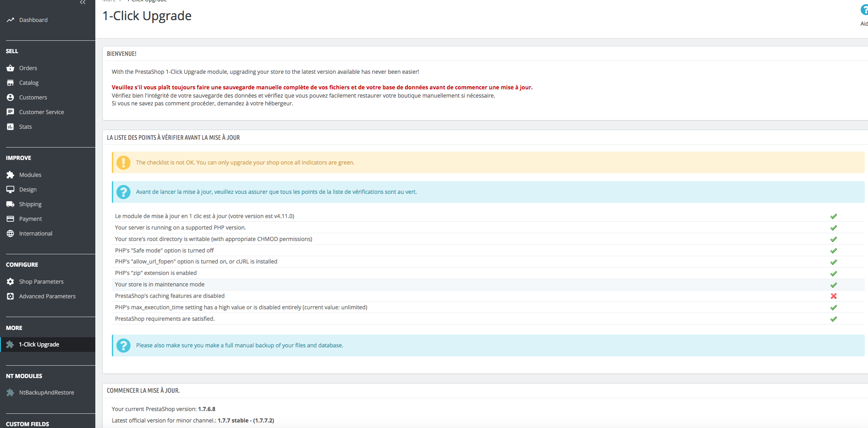The image size is (868, 428).
Task: Click the Payment card icon
Action: [x=10, y=219]
